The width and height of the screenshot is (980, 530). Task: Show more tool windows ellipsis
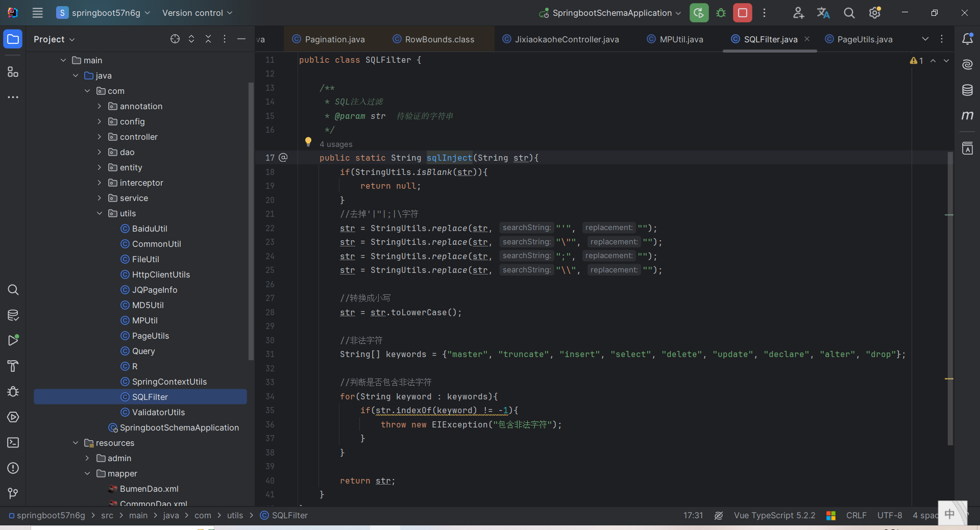pos(13,97)
